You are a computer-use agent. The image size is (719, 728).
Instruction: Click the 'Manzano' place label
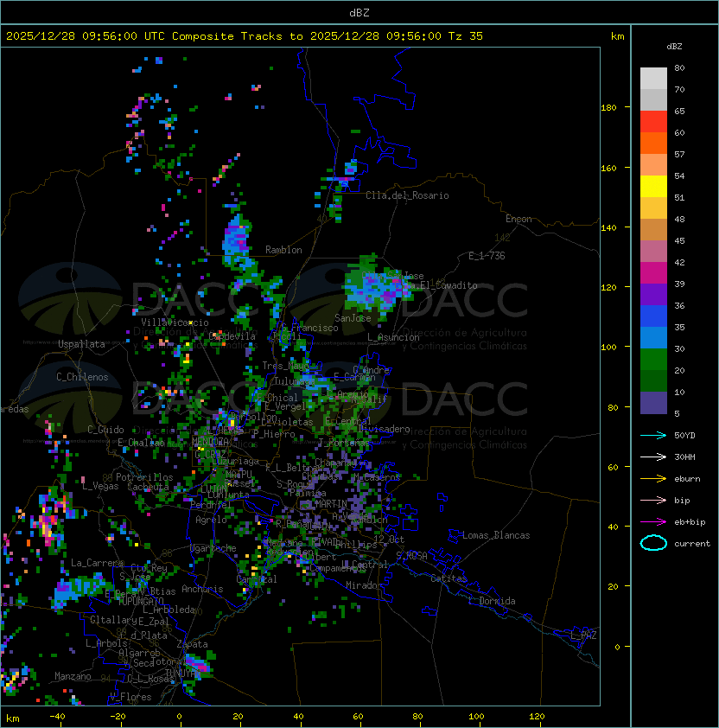pos(73,676)
